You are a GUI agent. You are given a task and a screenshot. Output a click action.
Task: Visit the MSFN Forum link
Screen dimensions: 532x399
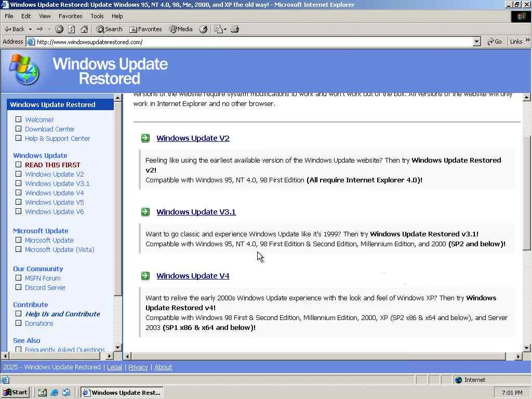(x=43, y=278)
